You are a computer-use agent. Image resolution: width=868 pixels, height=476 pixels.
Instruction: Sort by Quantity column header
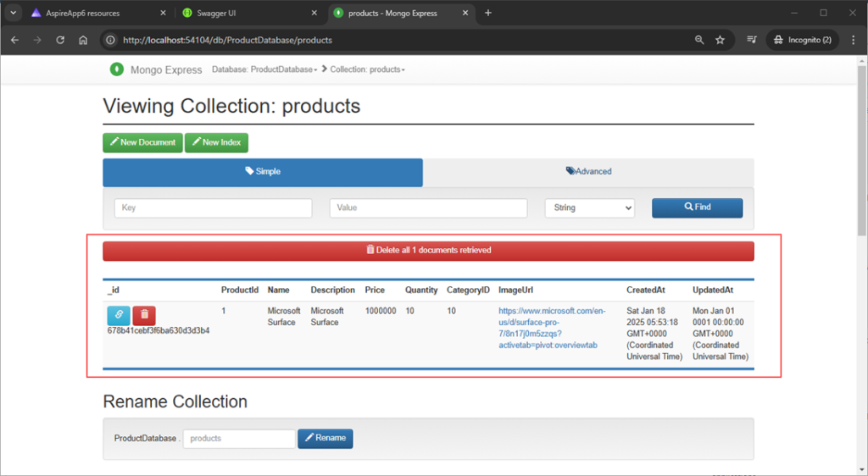tap(421, 291)
